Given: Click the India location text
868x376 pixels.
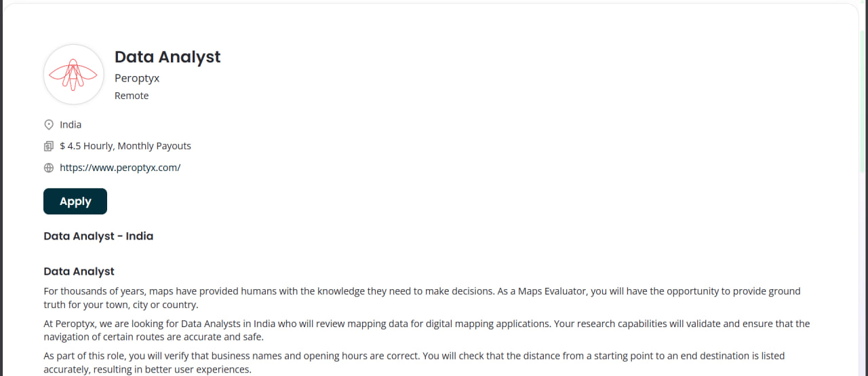Looking at the screenshot, I should tap(71, 125).
